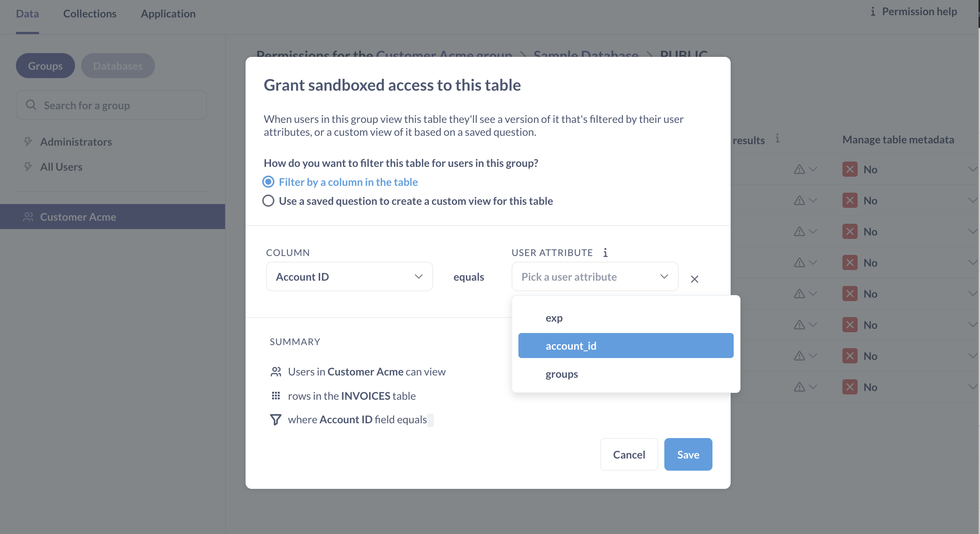This screenshot has width=980, height=534.
Task: Click the filter icon in the SUMMARY section
Action: tap(276, 418)
